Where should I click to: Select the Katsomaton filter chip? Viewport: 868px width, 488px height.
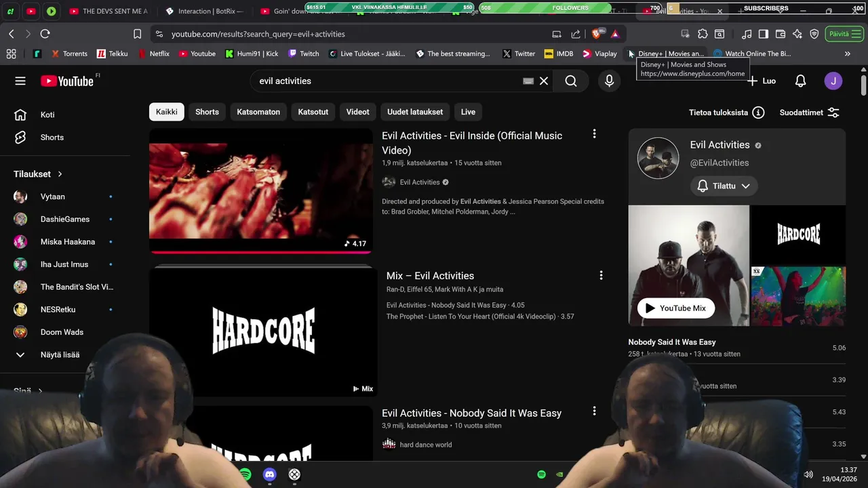click(x=258, y=112)
